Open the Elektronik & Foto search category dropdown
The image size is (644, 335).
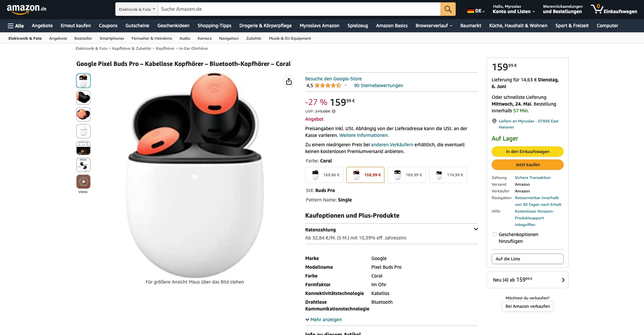point(137,9)
